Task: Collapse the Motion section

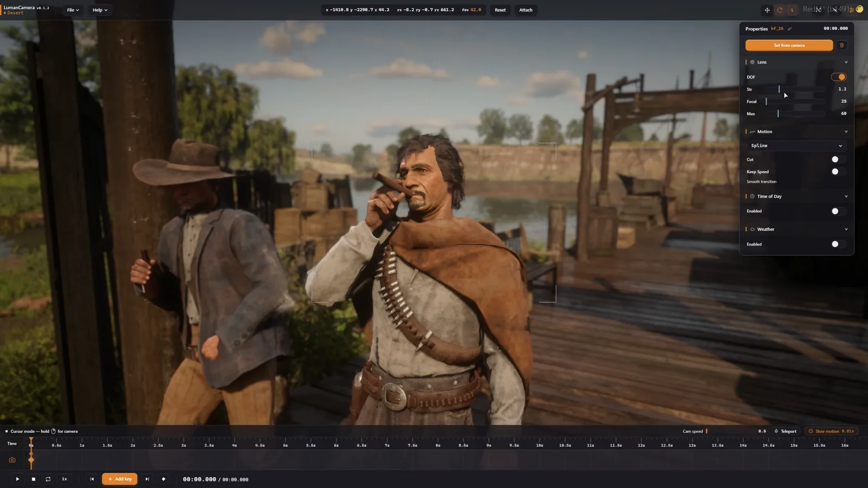Action: pyautogui.click(x=846, y=132)
